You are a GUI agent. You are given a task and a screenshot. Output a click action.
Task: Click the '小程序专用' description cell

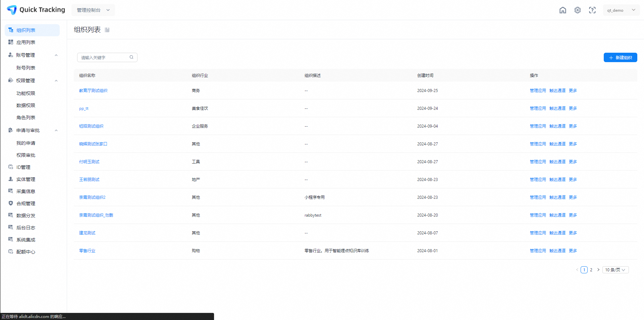(x=315, y=197)
